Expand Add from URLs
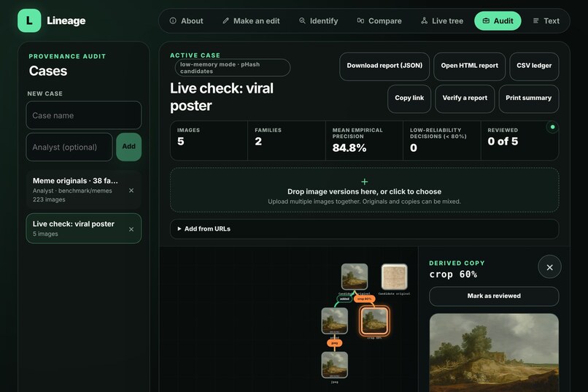This screenshot has width=588, height=392. coord(365,228)
